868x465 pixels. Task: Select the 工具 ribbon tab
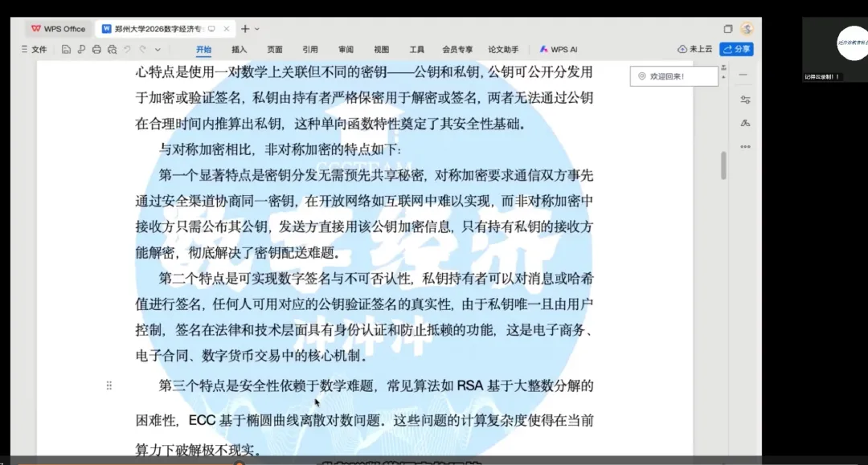[417, 49]
